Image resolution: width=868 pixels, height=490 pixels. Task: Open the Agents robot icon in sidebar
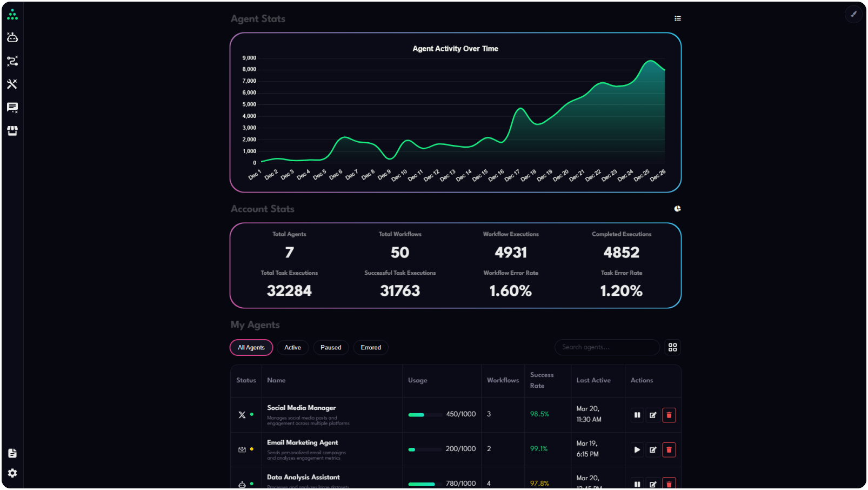click(x=12, y=38)
